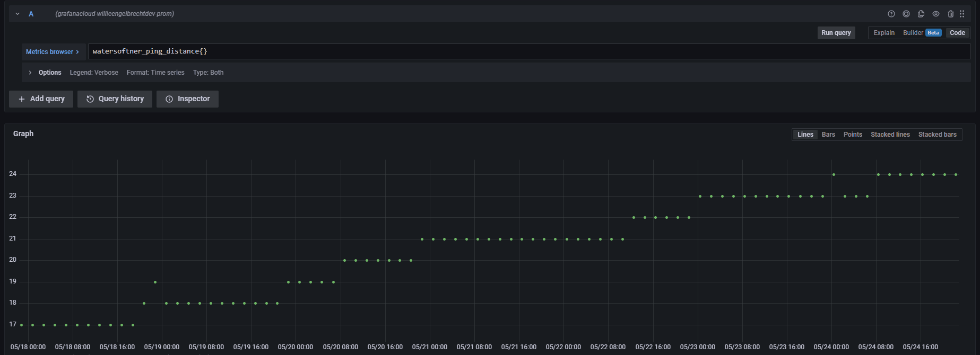Viewport: 980px width, 355px height.
Task: Click the drag handle dots for query A
Action: pos(962,14)
